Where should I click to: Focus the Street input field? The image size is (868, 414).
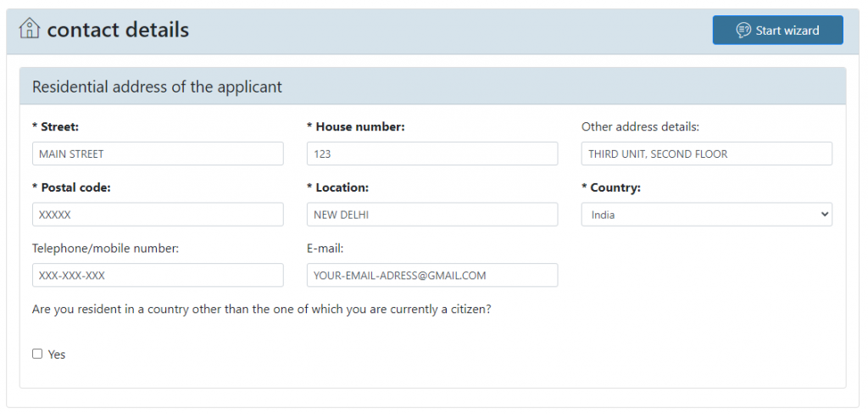tap(158, 154)
